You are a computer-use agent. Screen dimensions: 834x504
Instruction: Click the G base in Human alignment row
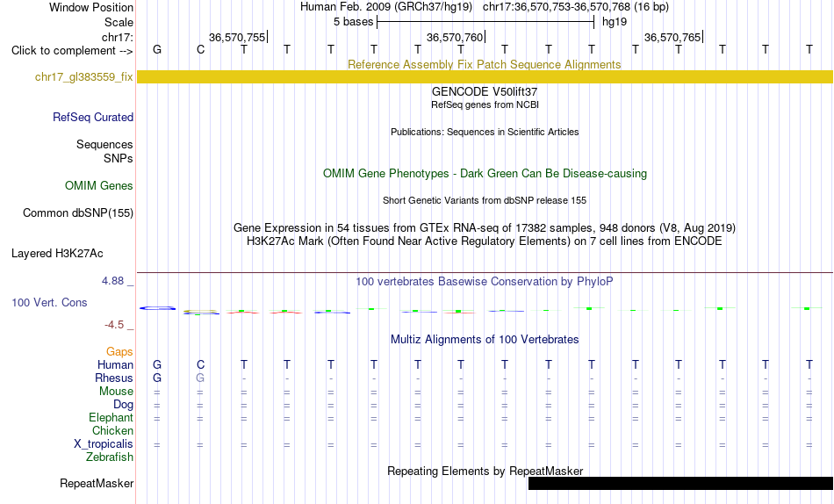pos(157,364)
